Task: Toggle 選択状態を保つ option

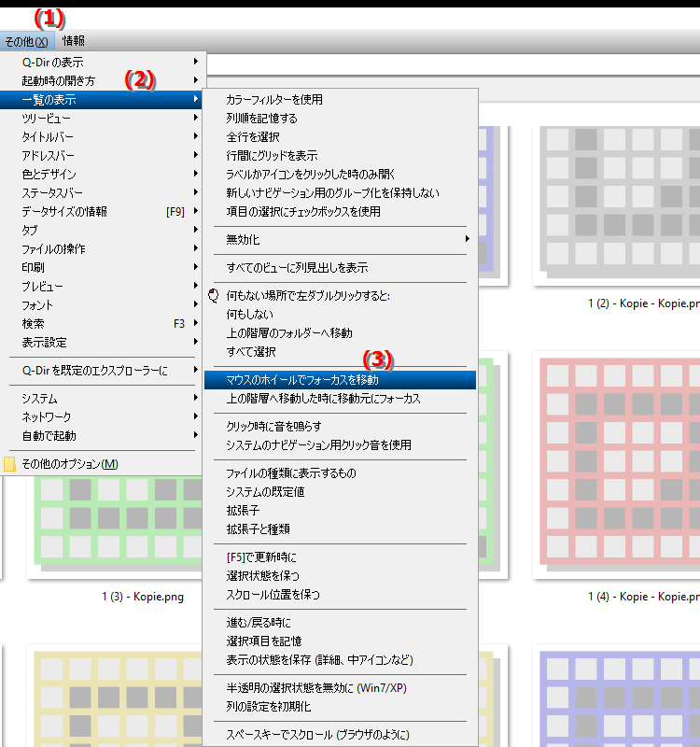Action: tap(340, 575)
